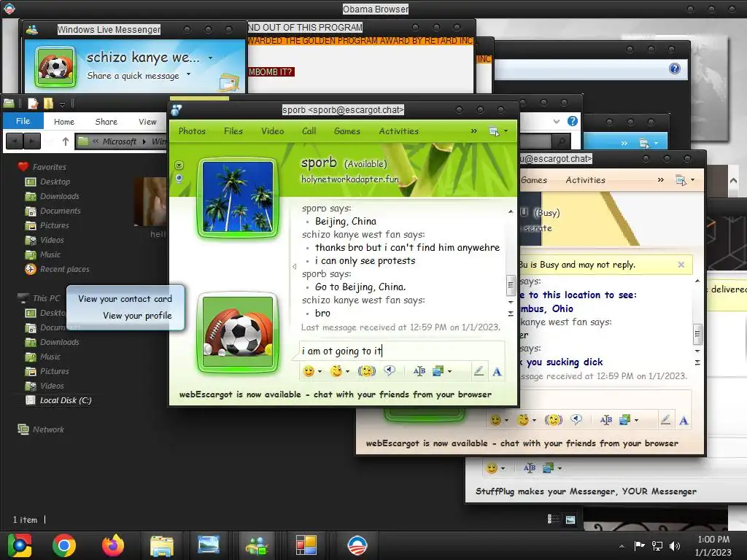
Task: Click webcam icon beside sporb's picture
Action: tap(179, 179)
